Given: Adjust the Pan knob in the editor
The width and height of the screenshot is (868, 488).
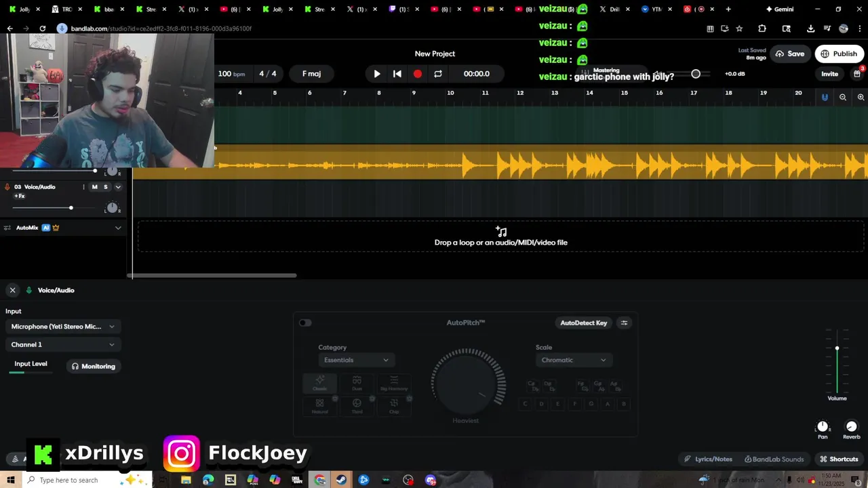Looking at the screenshot, I should pos(823,426).
